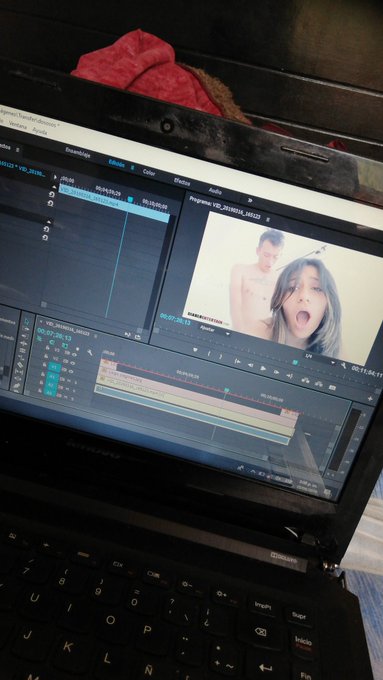
Task: Switch to the Ensamblaje workspace tab
Action: (x=78, y=152)
